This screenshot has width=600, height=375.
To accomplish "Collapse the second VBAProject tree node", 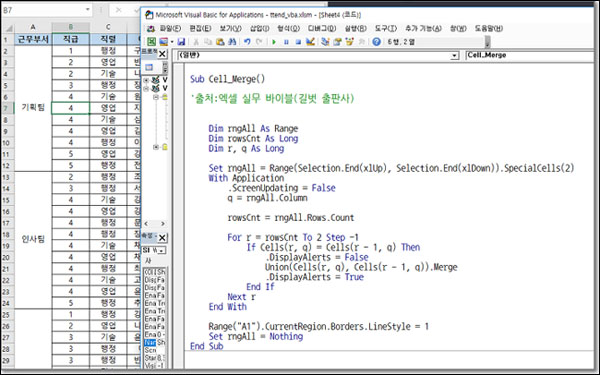I will [146, 88].
